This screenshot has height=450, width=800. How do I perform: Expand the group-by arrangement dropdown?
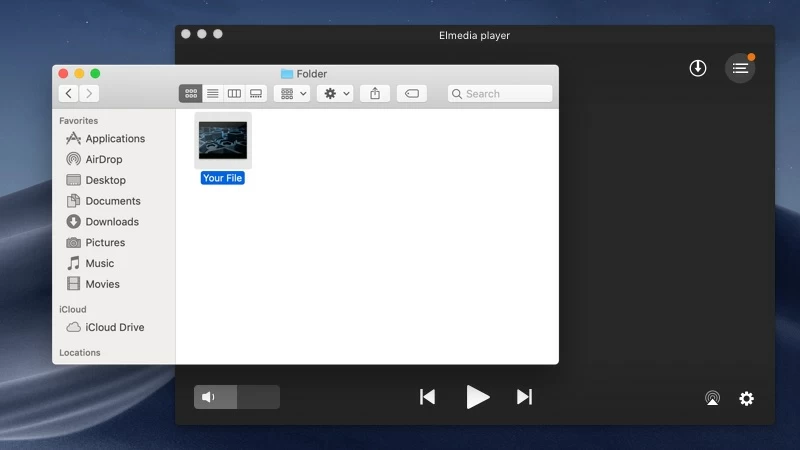point(293,93)
